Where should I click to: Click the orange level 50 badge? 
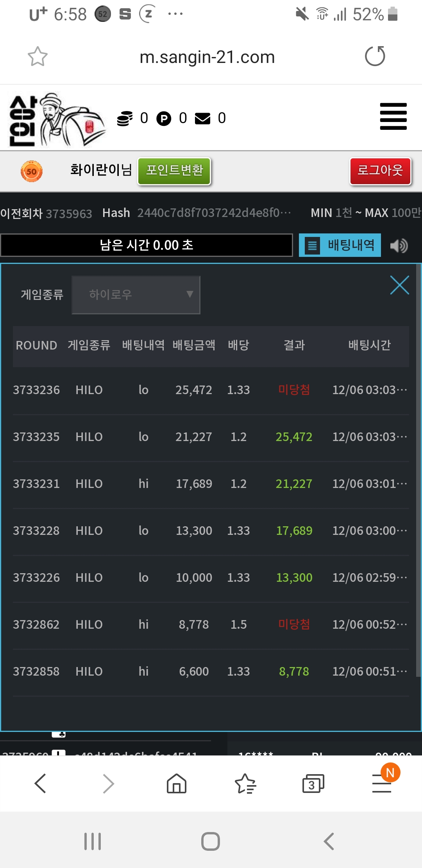click(x=32, y=171)
